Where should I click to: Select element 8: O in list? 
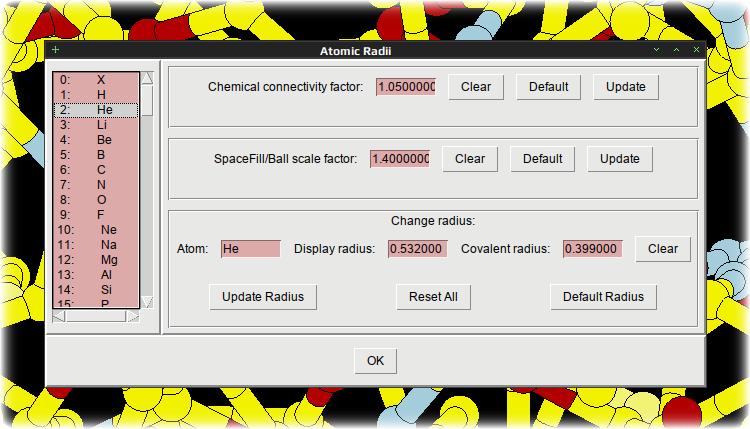(96, 200)
